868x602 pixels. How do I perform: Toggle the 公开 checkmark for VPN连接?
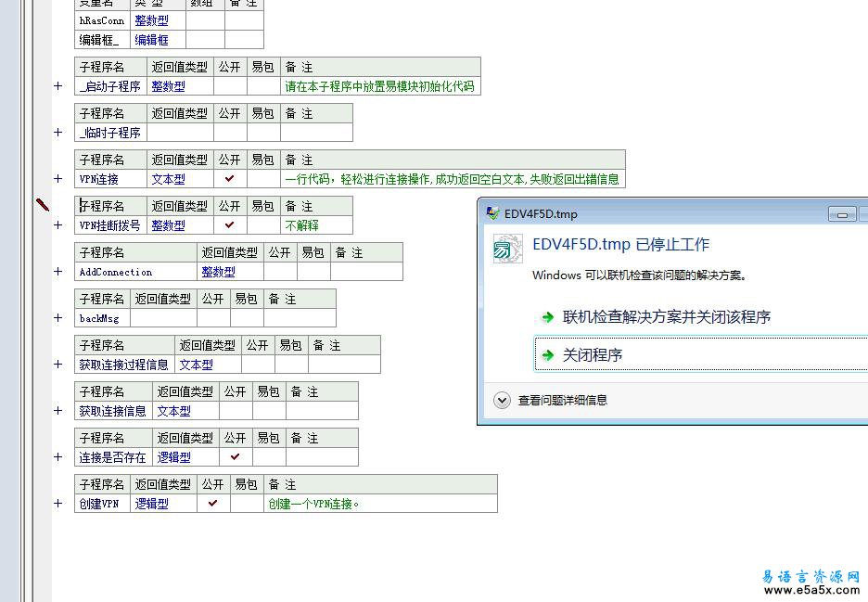pyautogui.click(x=230, y=178)
